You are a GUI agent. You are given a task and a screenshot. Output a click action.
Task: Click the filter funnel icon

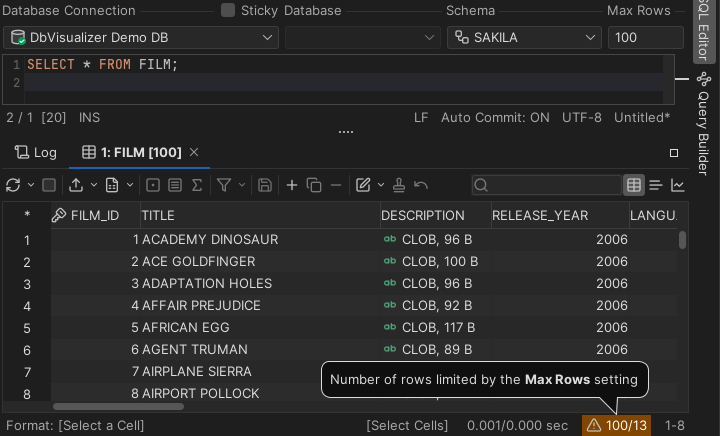point(224,185)
